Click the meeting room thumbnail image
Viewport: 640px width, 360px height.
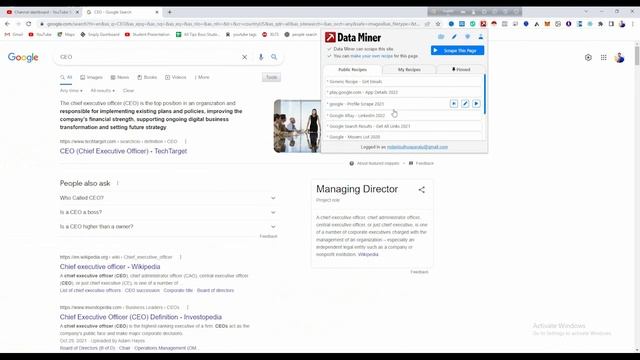pos(297,126)
